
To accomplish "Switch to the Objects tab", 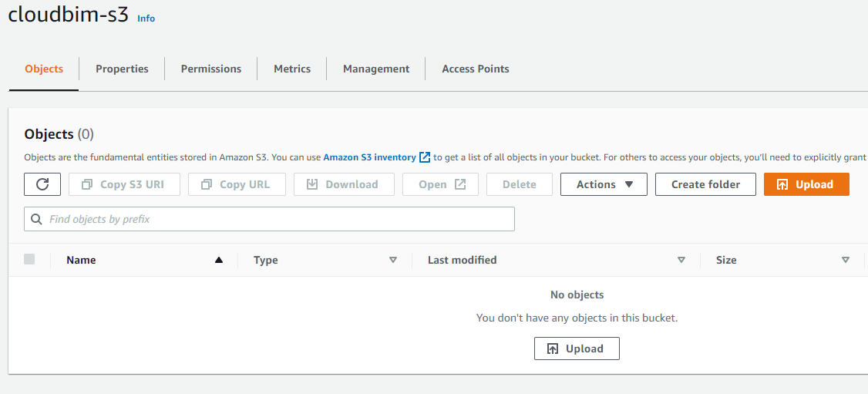I will click(44, 69).
